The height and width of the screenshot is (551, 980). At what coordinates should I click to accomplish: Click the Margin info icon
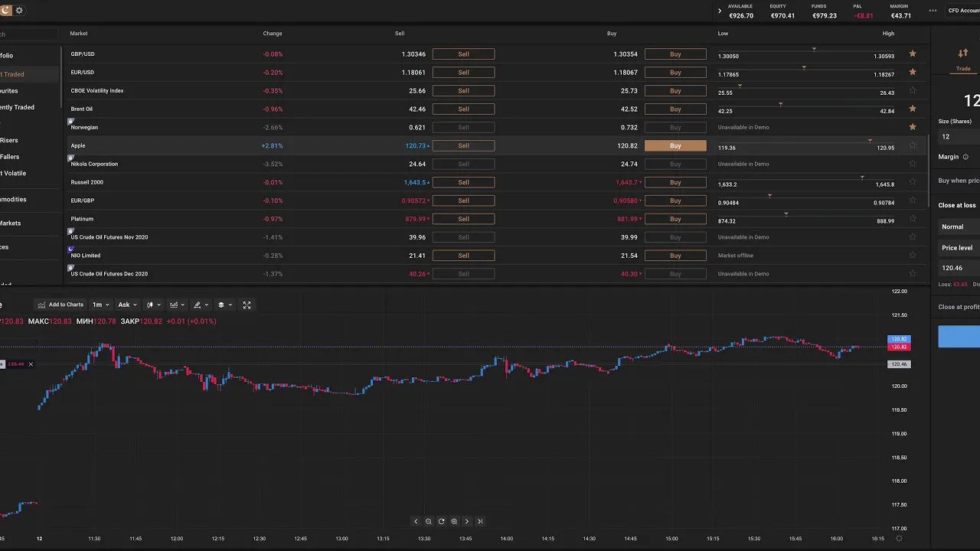pos(965,157)
